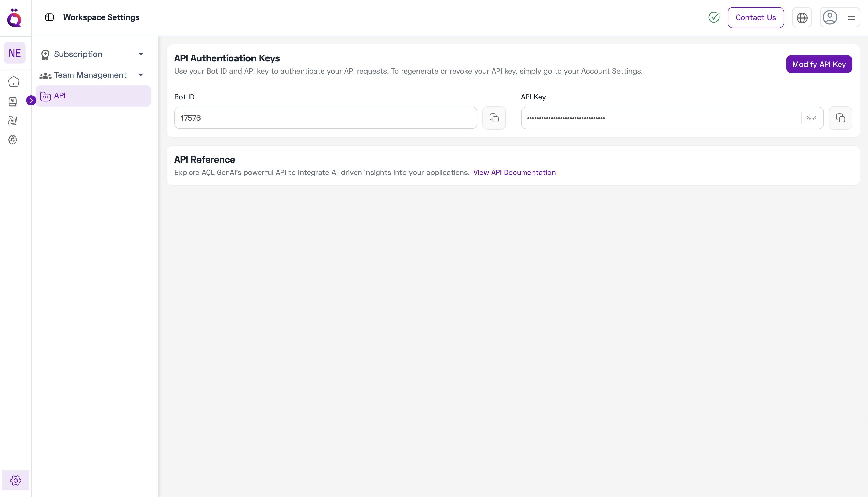
Task: Open the AI knowledge book sidebar icon
Action: click(13, 101)
